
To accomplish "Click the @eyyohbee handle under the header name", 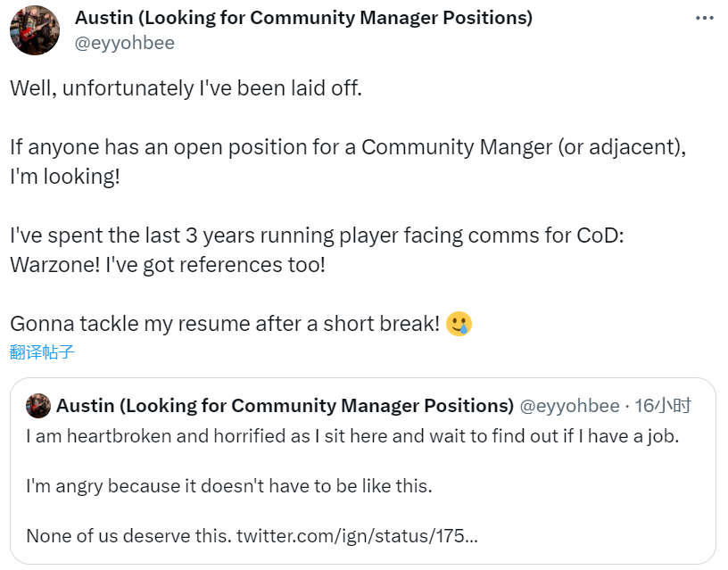I will pos(125,43).
